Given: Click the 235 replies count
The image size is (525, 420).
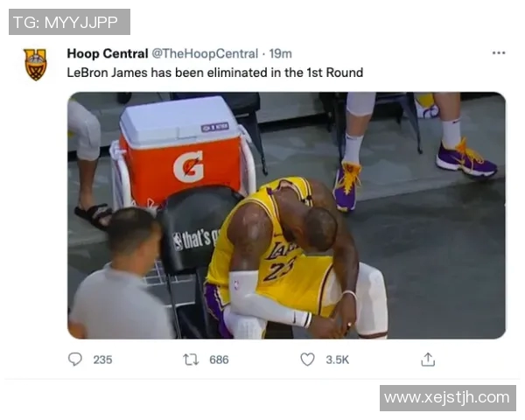Looking at the screenshot, I should [102, 360].
